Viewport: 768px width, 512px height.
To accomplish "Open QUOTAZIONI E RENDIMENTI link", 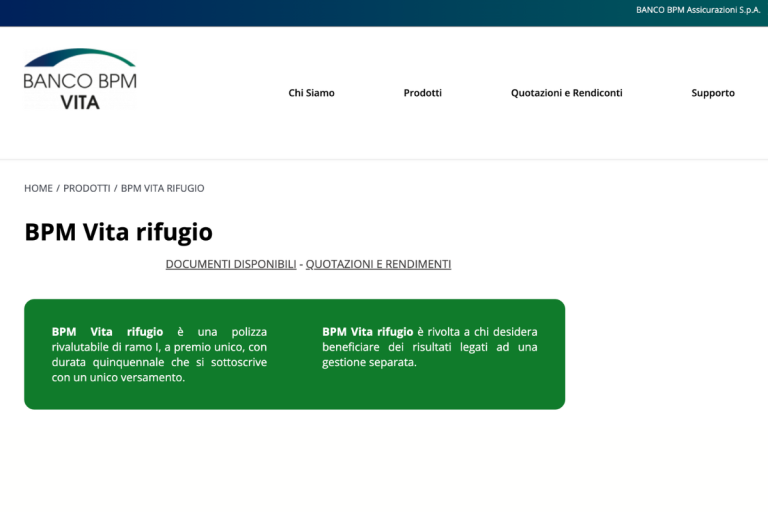I will [x=378, y=264].
